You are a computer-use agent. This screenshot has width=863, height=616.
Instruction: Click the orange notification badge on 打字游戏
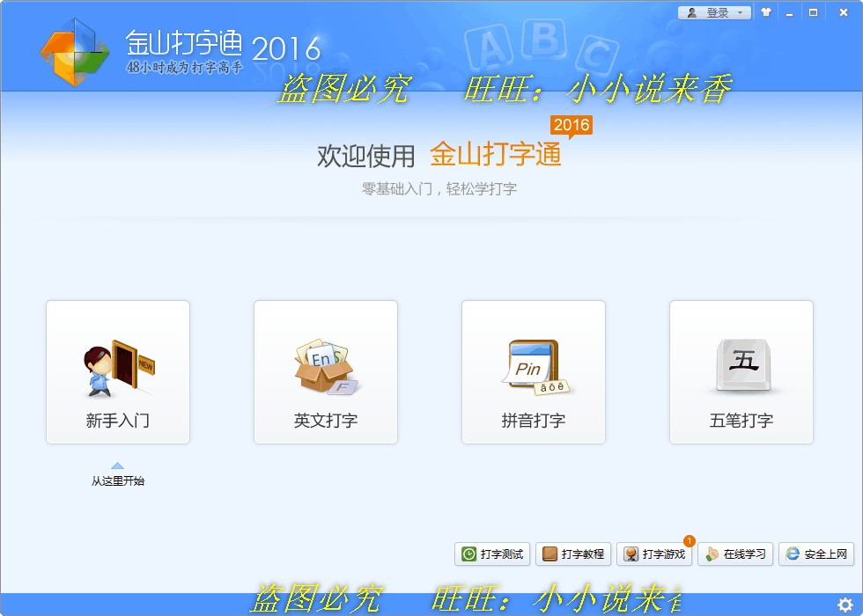coord(689,541)
